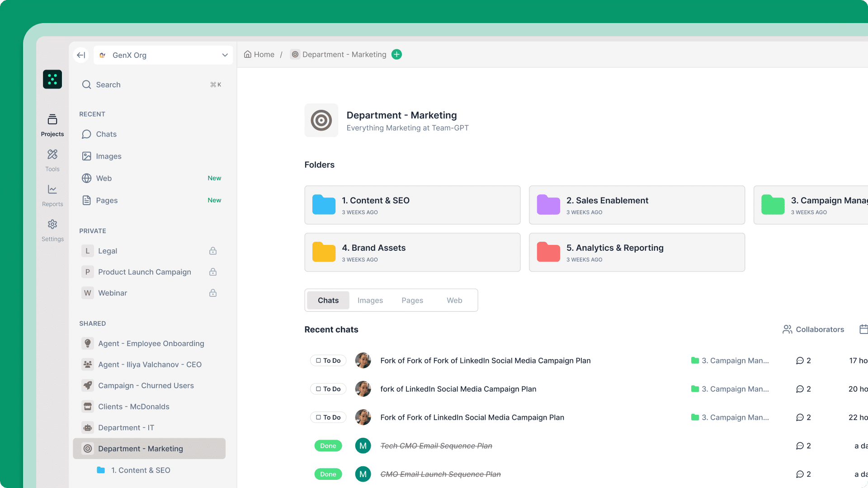Viewport: 868px width, 488px height.
Task: Open the 2. Sales Enablement folder card
Action: click(637, 205)
